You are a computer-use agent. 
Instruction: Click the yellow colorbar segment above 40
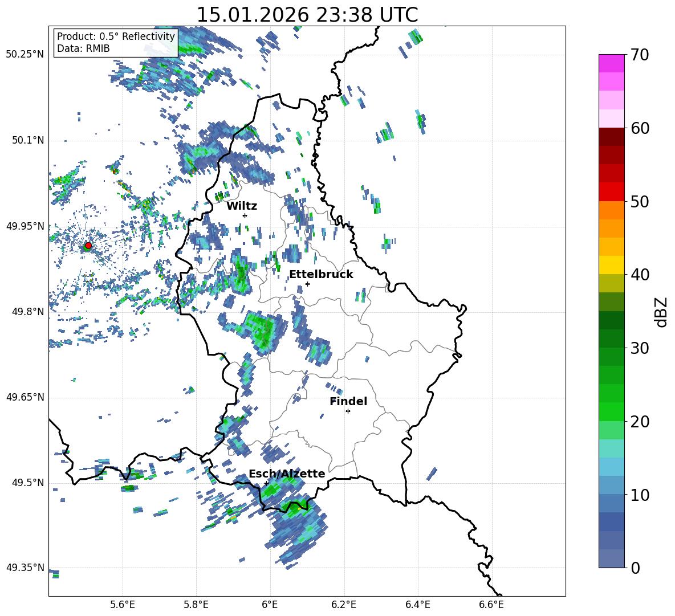[x=611, y=265]
